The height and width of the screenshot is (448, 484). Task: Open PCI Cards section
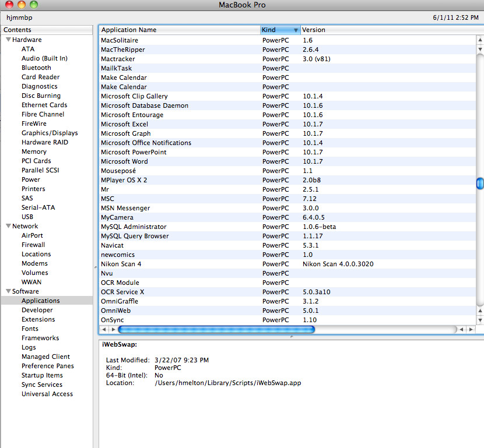click(x=36, y=161)
